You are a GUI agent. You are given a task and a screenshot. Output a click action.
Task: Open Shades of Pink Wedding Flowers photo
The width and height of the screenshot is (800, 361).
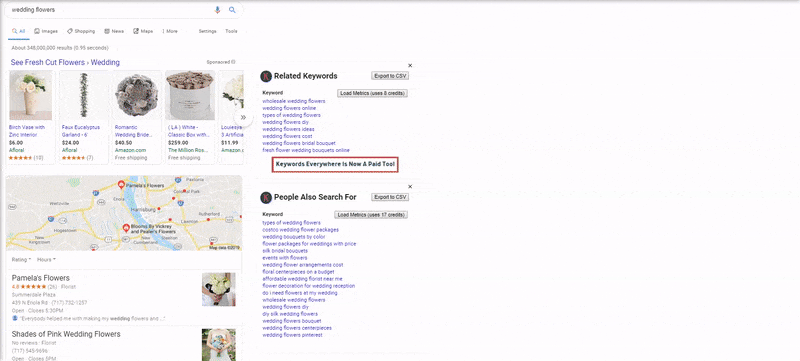[x=219, y=345]
